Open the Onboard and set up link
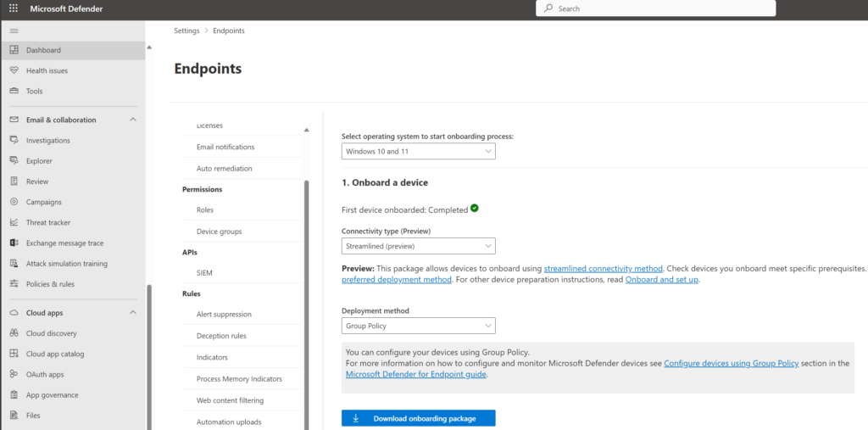Screen dimensions: 868x430 [662, 279]
